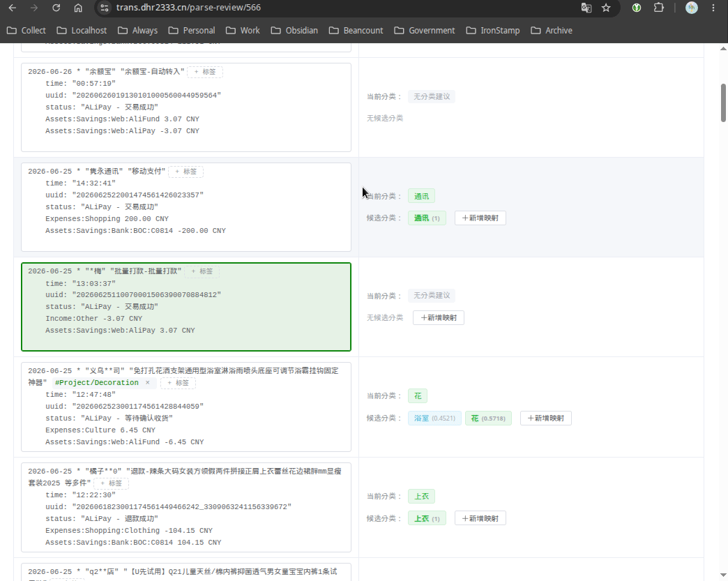Click the scrollbar up arrow

(723, 48)
